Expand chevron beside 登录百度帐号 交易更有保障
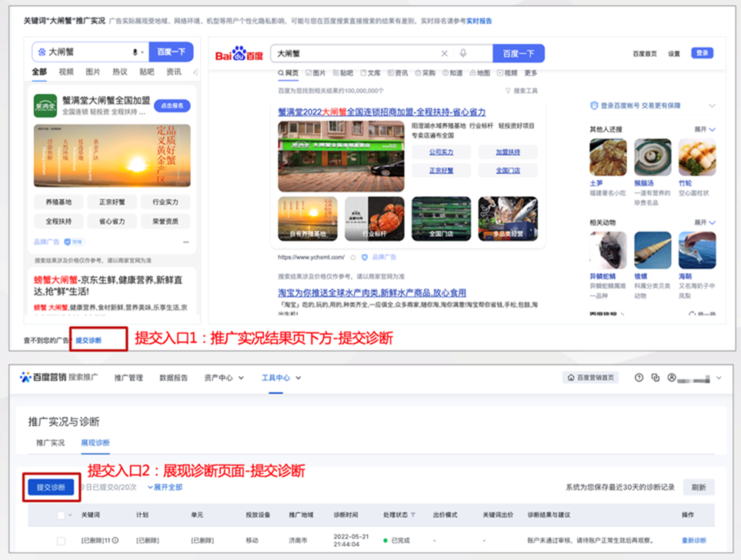 712,105
